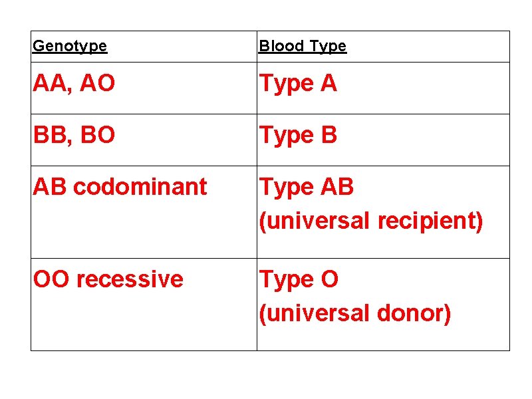
Task: Click the Type A text
Action: [x=298, y=84]
